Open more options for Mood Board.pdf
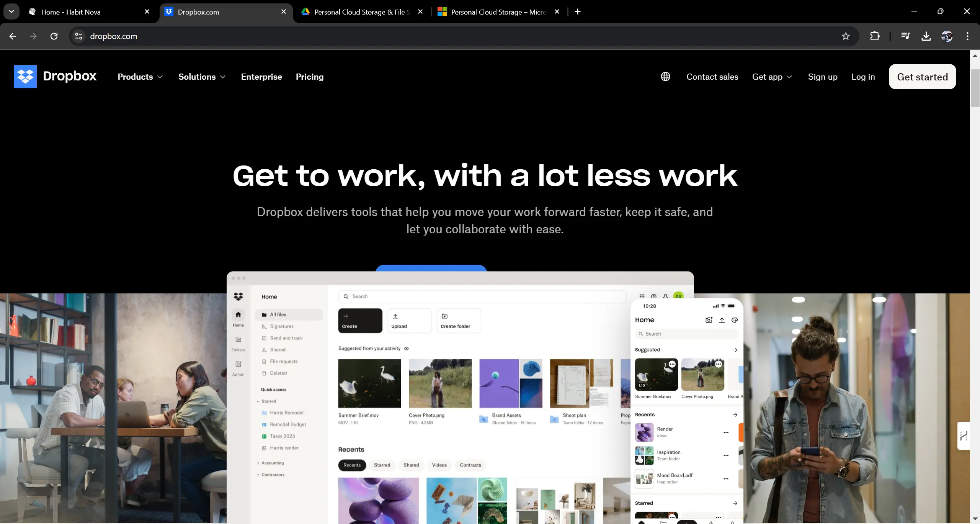 [x=726, y=479]
